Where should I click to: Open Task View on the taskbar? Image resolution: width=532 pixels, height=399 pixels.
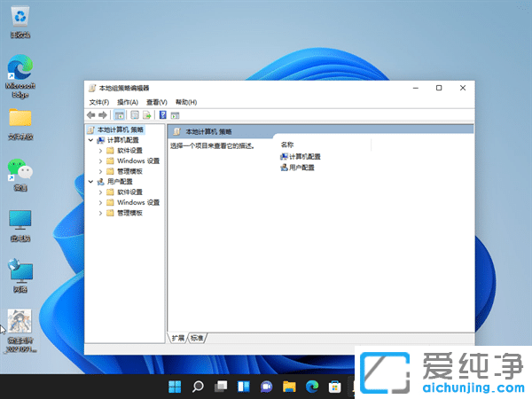pyautogui.click(x=221, y=387)
